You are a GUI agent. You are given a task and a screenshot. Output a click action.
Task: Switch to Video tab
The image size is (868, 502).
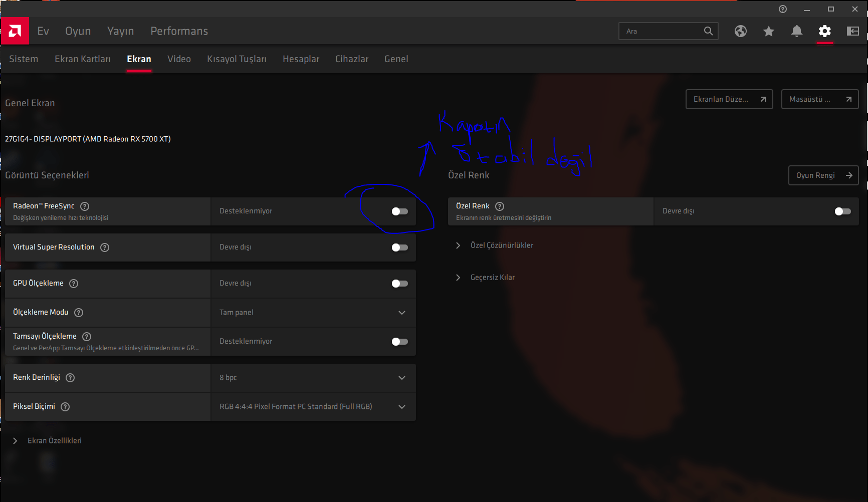179,59
